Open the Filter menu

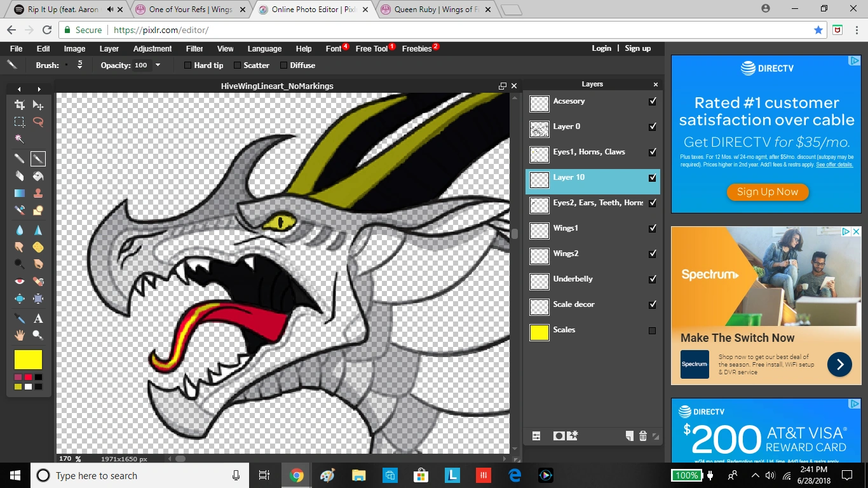[x=194, y=48]
